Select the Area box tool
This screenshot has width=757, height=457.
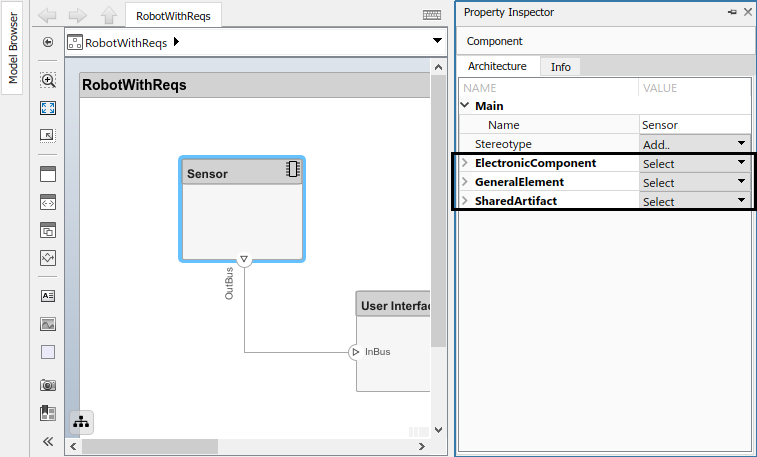[48, 352]
